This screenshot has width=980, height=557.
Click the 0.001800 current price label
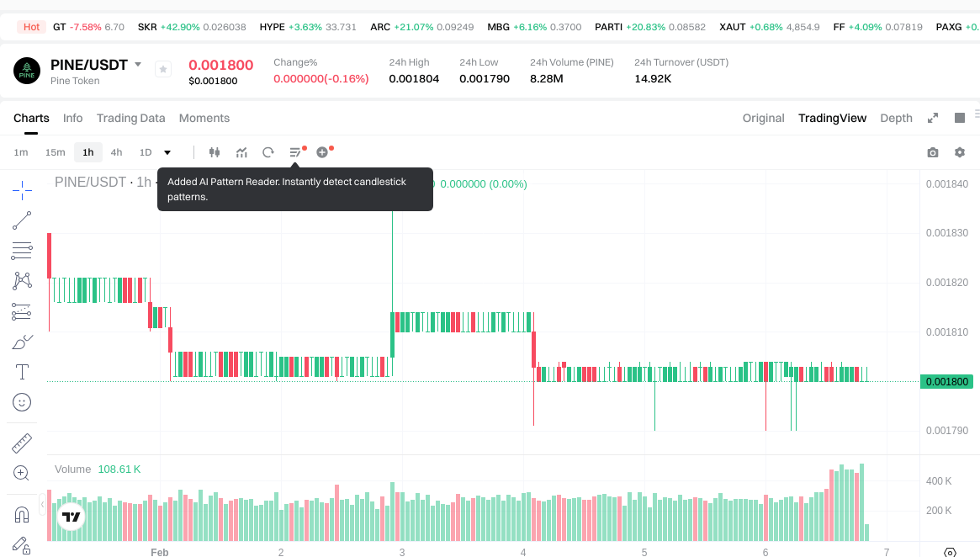tap(946, 381)
